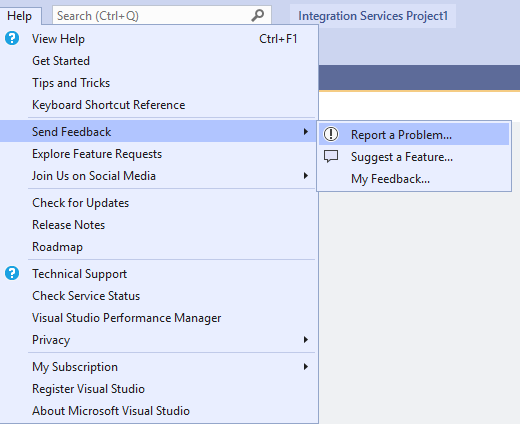Image resolution: width=520 pixels, height=424 pixels.
Task: Click the Suggest a Feature speech bubble icon
Action: [x=331, y=156]
